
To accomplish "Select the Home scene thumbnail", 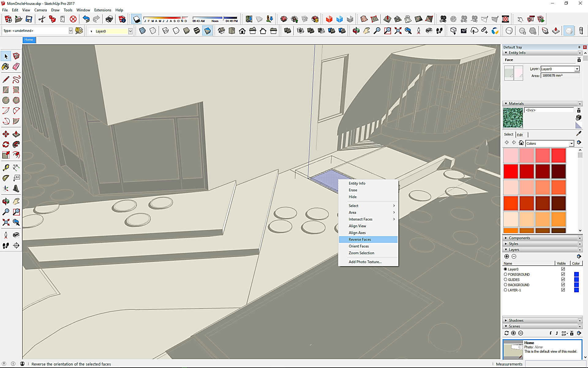I will pos(513,349).
